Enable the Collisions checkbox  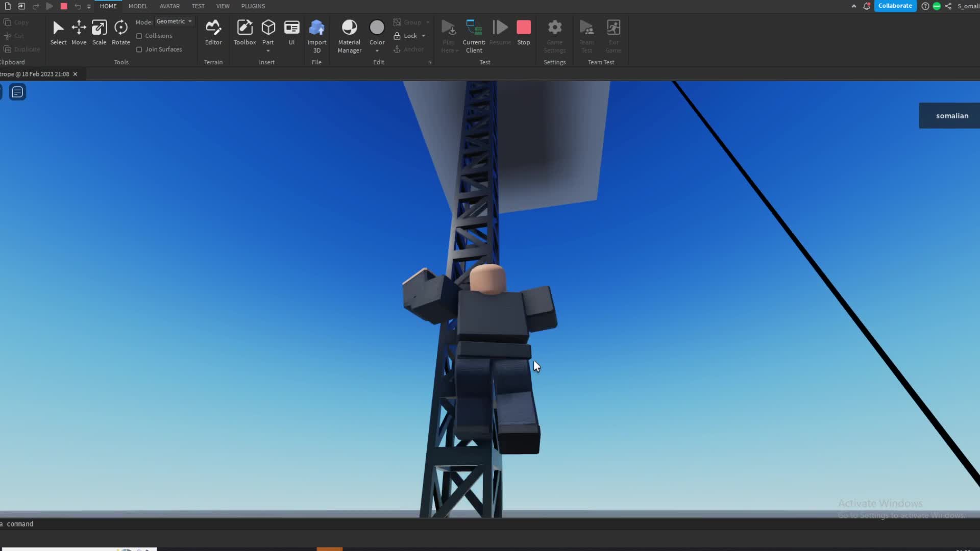139,36
